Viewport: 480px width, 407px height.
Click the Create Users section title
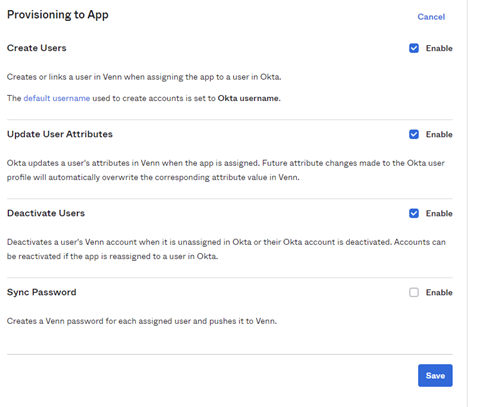(37, 48)
